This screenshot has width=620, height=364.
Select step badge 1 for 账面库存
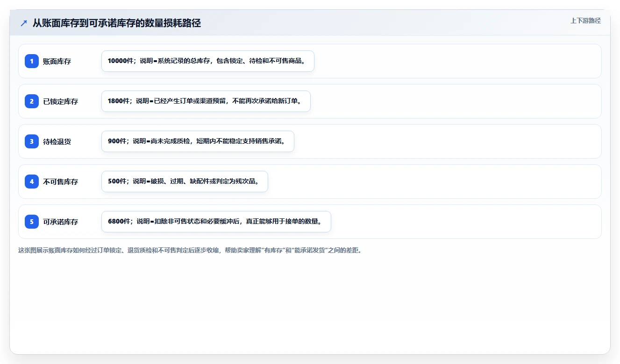(32, 61)
